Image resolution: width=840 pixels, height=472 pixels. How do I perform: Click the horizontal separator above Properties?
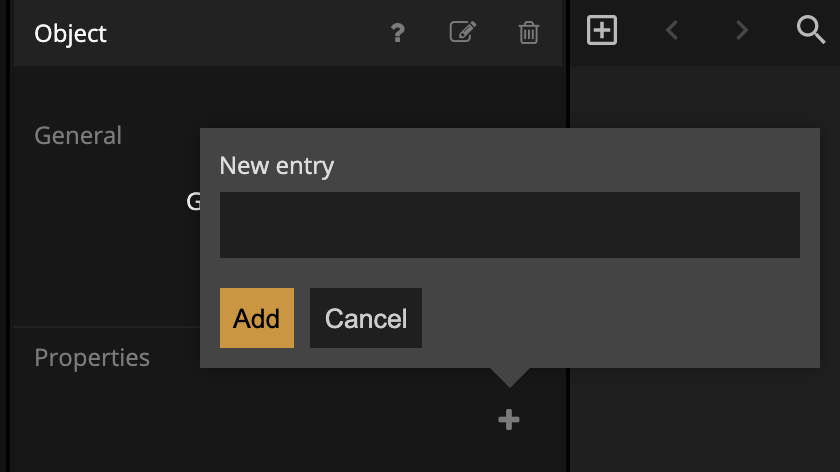pyautogui.click(x=105, y=327)
